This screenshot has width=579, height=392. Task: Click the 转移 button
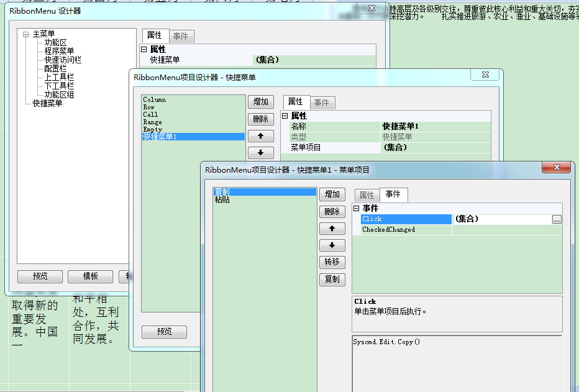click(x=332, y=262)
